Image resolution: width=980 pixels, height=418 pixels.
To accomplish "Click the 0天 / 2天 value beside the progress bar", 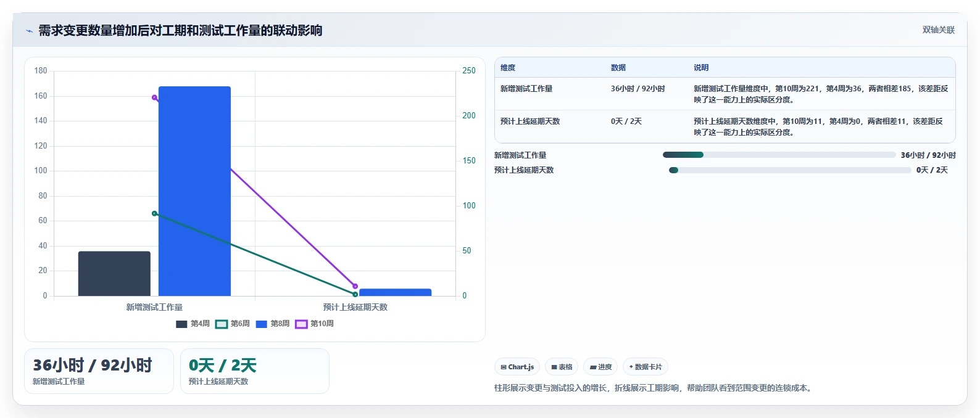I will pyautogui.click(x=932, y=170).
